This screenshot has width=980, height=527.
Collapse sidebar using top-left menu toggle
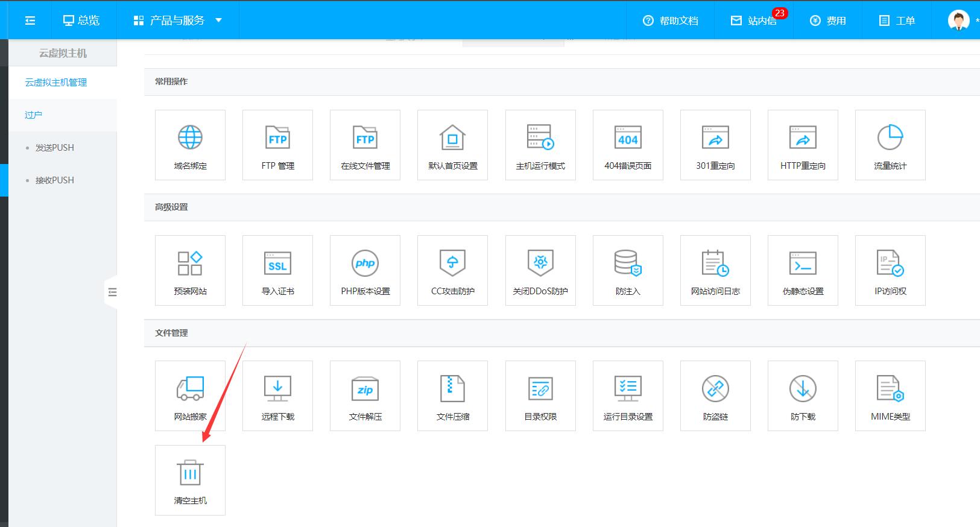(x=30, y=21)
